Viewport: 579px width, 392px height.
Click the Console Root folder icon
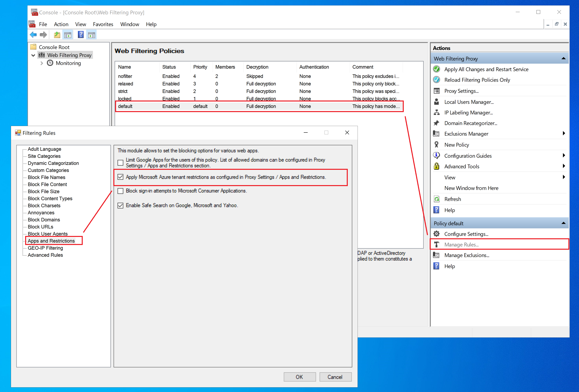pyautogui.click(x=33, y=47)
